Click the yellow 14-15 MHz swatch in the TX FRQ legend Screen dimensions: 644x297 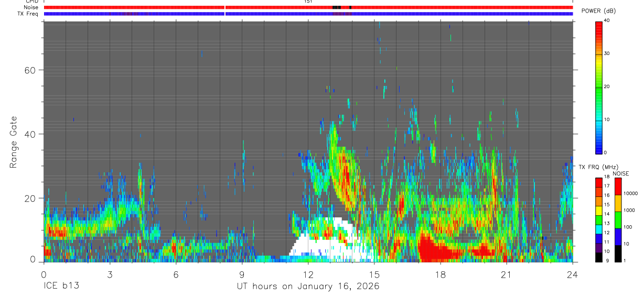click(x=598, y=211)
